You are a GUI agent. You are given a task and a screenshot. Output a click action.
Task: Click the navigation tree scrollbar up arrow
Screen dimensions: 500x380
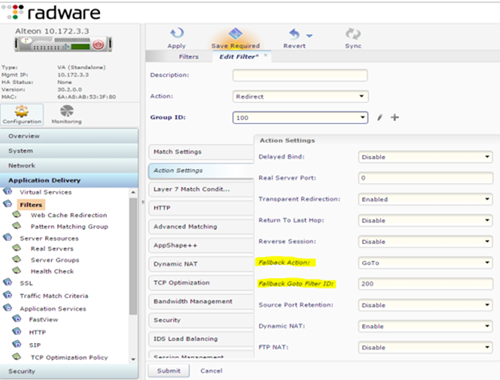[133, 192]
